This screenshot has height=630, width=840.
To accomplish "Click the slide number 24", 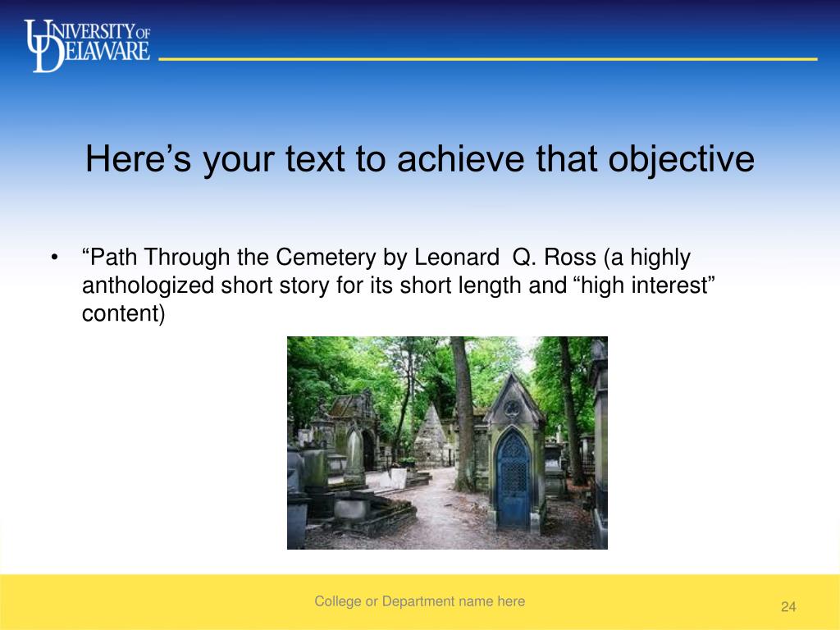I will (x=788, y=607).
